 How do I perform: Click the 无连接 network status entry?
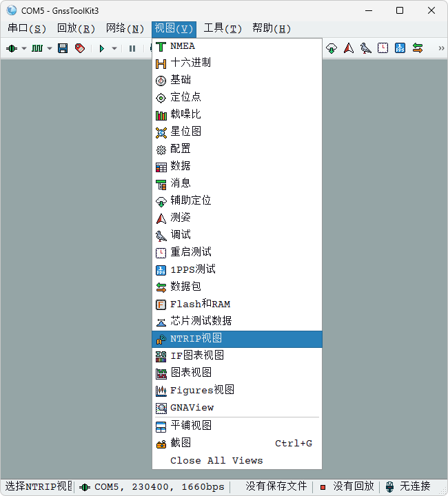click(x=409, y=486)
